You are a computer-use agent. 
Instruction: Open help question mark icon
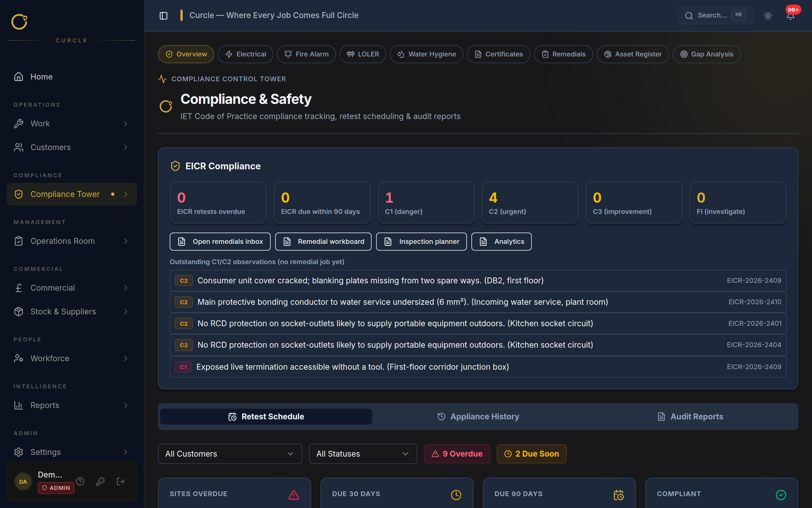80,481
